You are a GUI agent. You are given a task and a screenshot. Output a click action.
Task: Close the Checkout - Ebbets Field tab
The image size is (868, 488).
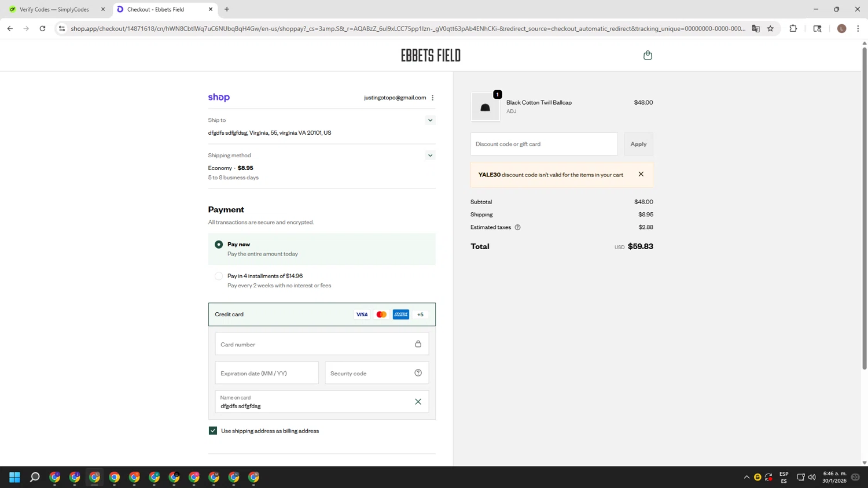click(211, 9)
